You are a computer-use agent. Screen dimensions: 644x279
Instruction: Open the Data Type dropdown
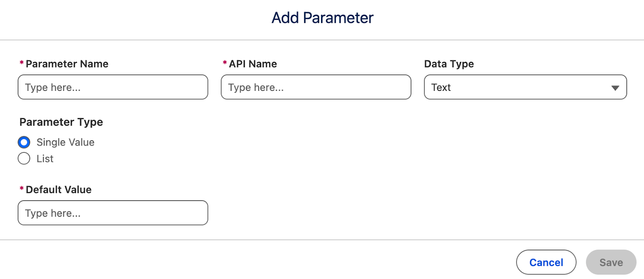pos(525,87)
